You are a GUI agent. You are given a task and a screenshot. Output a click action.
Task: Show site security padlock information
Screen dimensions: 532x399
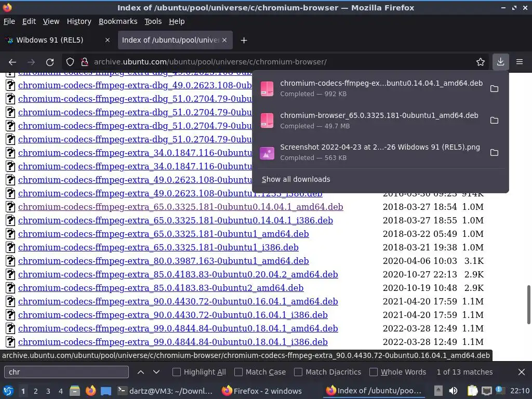click(x=85, y=62)
